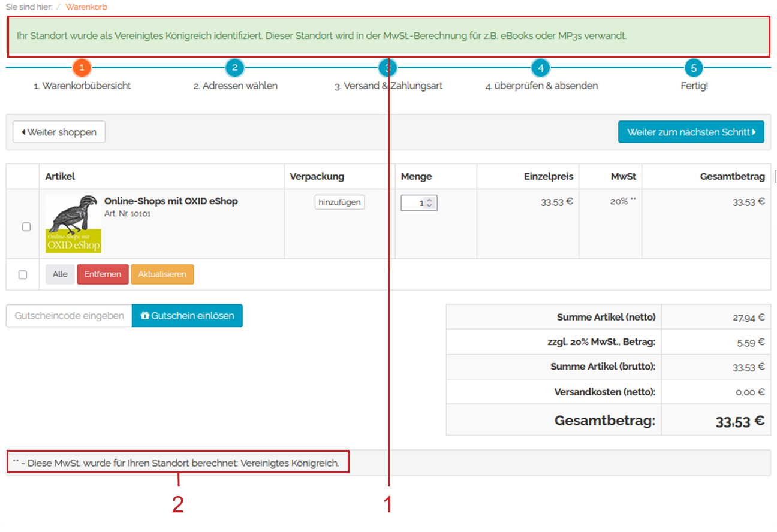This screenshot has width=777, height=532.
Task: Toggle the select-all checkbox beside Alle
Action: click(23, 274)
